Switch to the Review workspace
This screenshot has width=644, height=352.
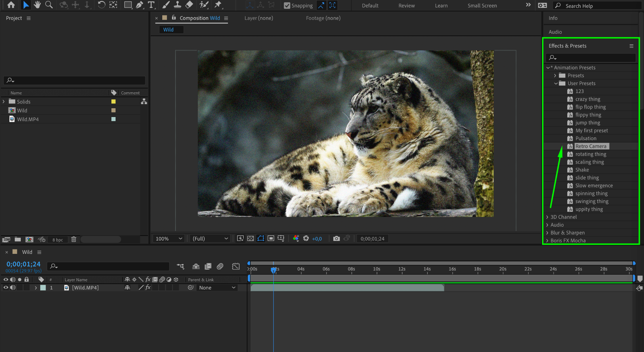(406, 5)
